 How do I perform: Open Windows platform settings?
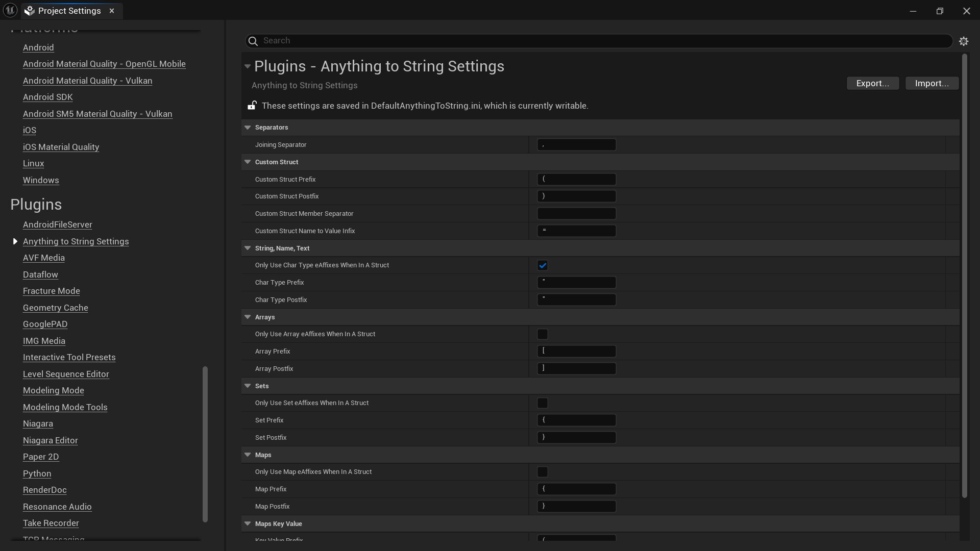[41, 180]
